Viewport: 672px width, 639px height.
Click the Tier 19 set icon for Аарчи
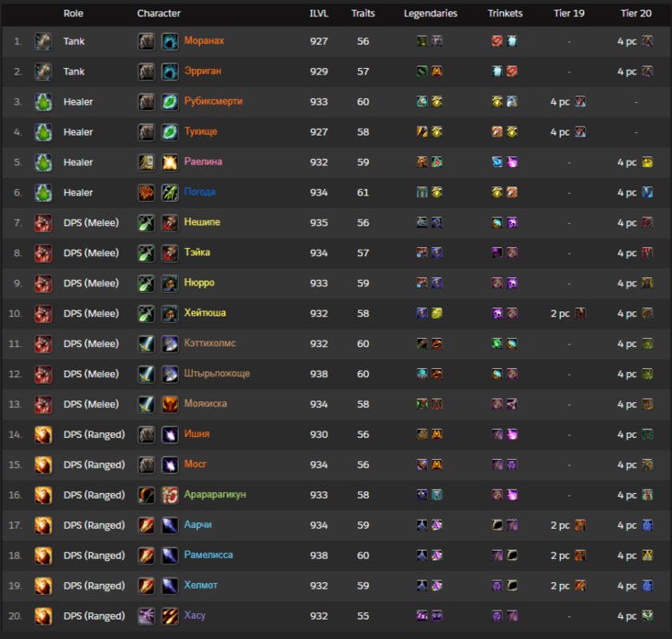580,525
